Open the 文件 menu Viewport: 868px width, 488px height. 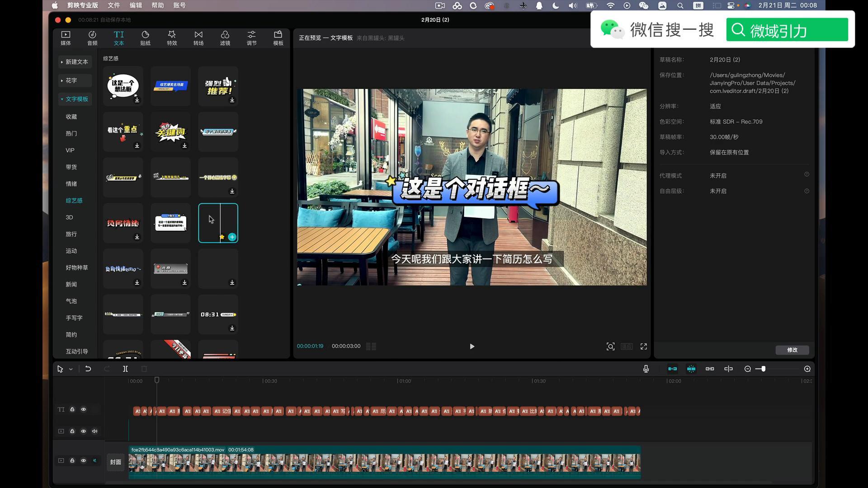114,5
